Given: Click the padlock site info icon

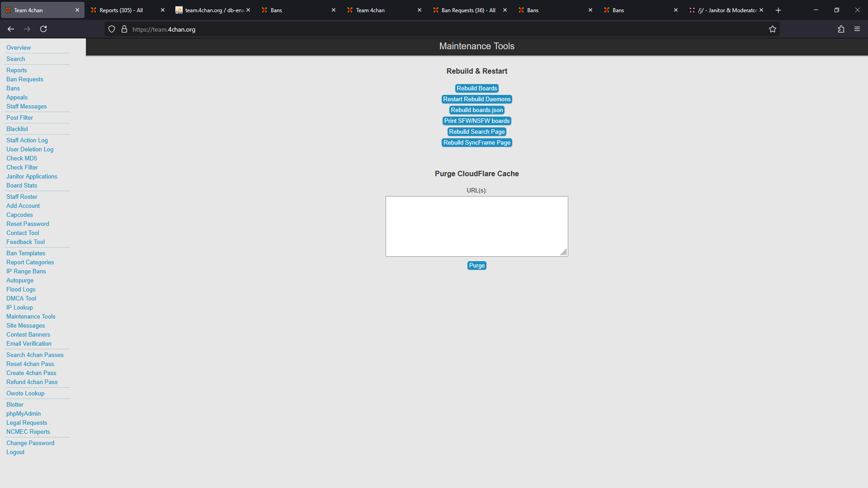Looking at the screenshot, I should 124,29.
